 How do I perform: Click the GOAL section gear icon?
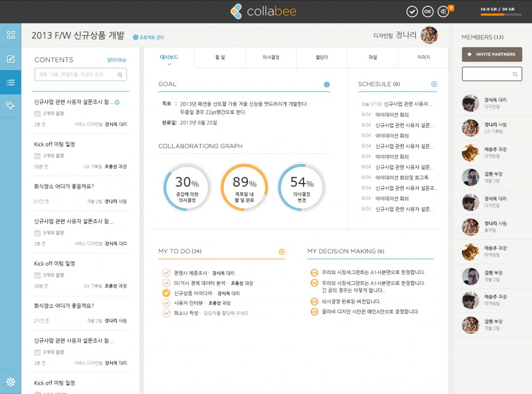point(326,84)
